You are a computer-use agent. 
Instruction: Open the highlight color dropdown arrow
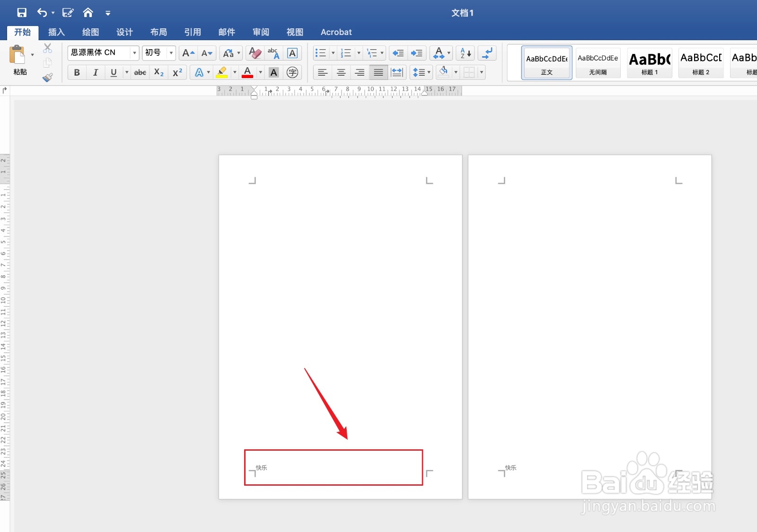(x=235, y=72)
